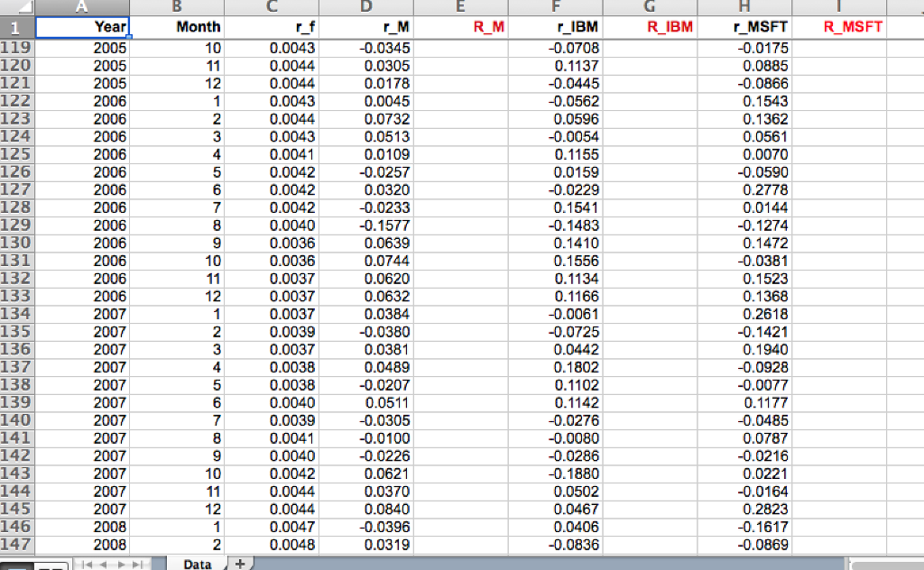Select row 125 header
Image resolution: width=924 pixels, height=570 pixels.
(x=17, y=154)
